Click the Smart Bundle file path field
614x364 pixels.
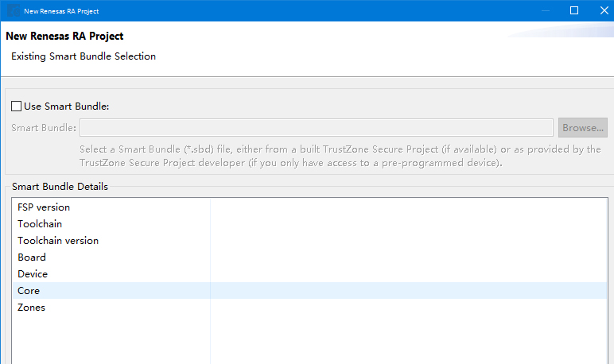tap(316, 128)
